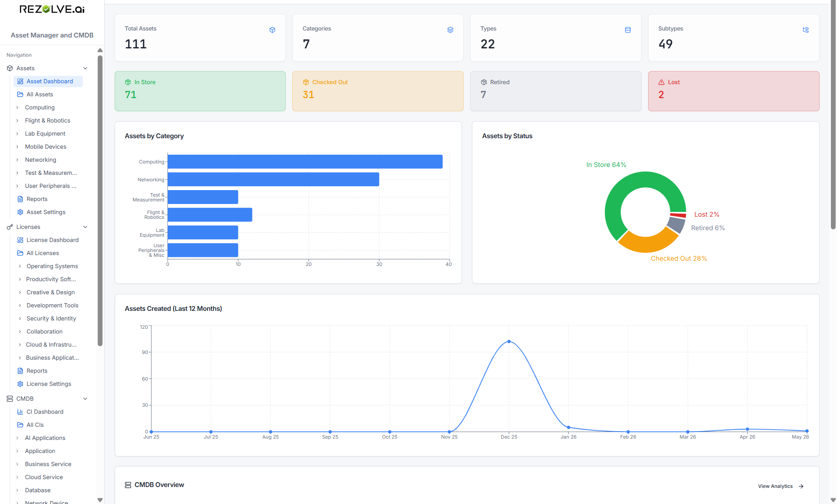Click the In Store box icon
The width and height of the screenshot is (837, 504).
tap(128, 82)
